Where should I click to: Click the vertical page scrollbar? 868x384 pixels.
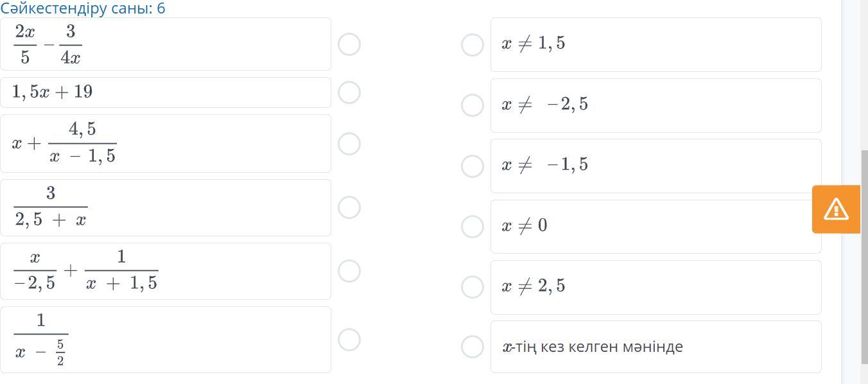pyautogui.click(x=864, y=257)
